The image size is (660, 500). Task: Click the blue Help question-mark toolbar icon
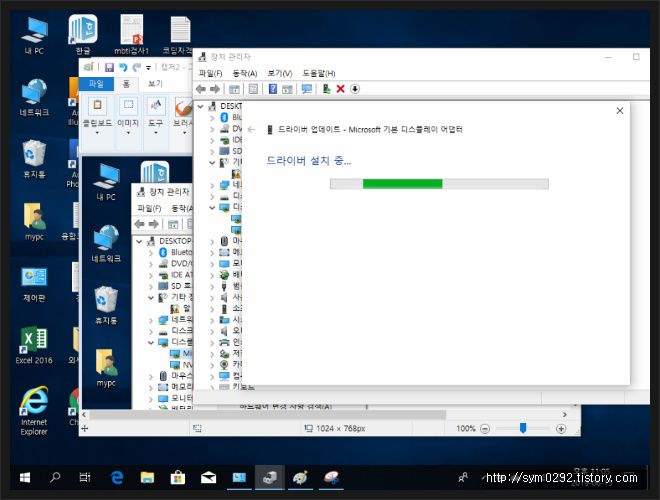coord(273,89)
